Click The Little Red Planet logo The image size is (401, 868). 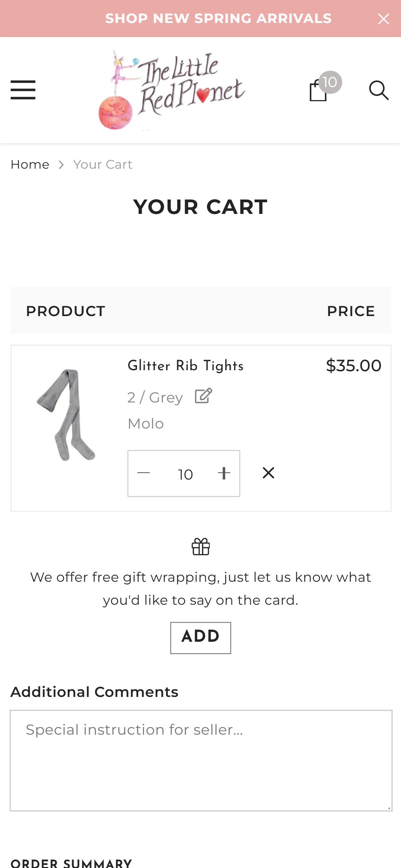click(x=172, y=90)
